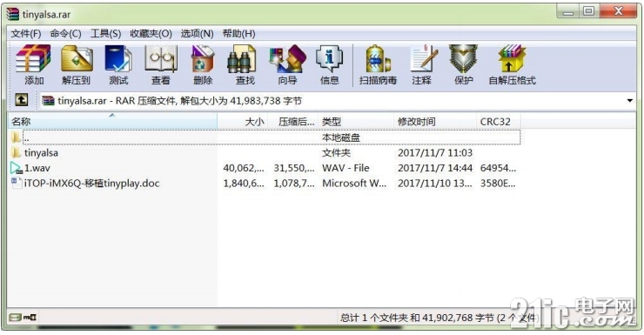
Task: Open the 文件(F) menu
Action: click(26, 34)
